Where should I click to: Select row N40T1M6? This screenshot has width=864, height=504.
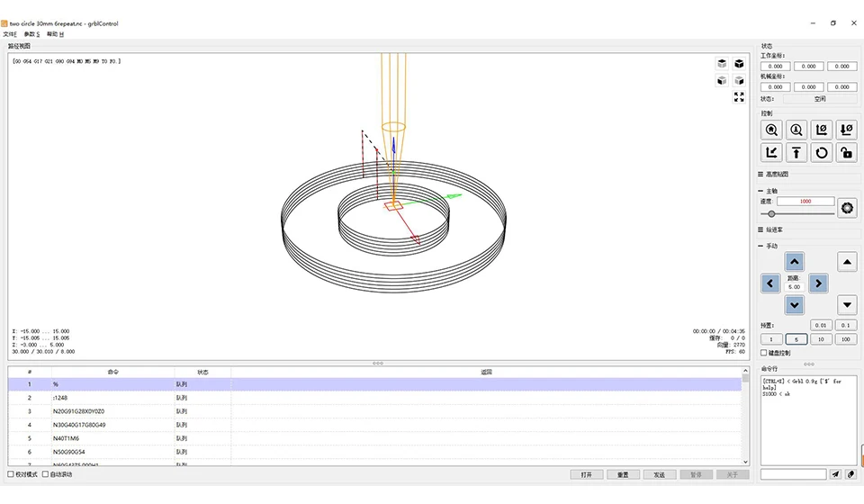(374, 438)
